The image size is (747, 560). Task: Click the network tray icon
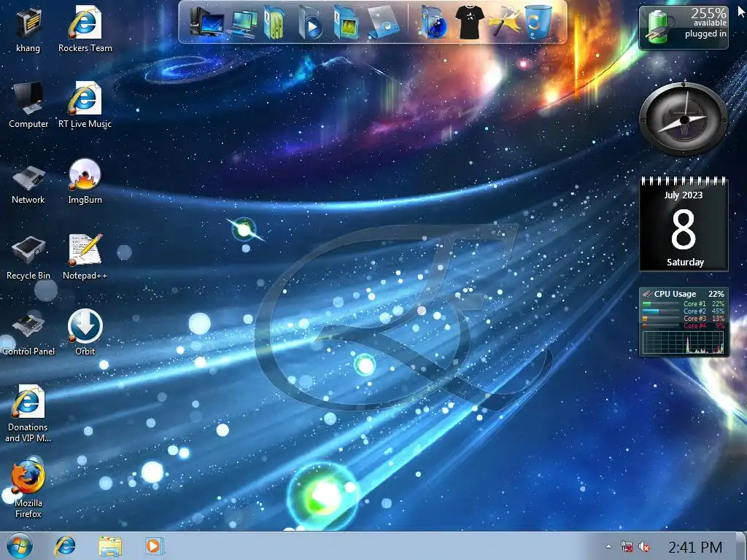pyautogui.click(x=627, y=547)
